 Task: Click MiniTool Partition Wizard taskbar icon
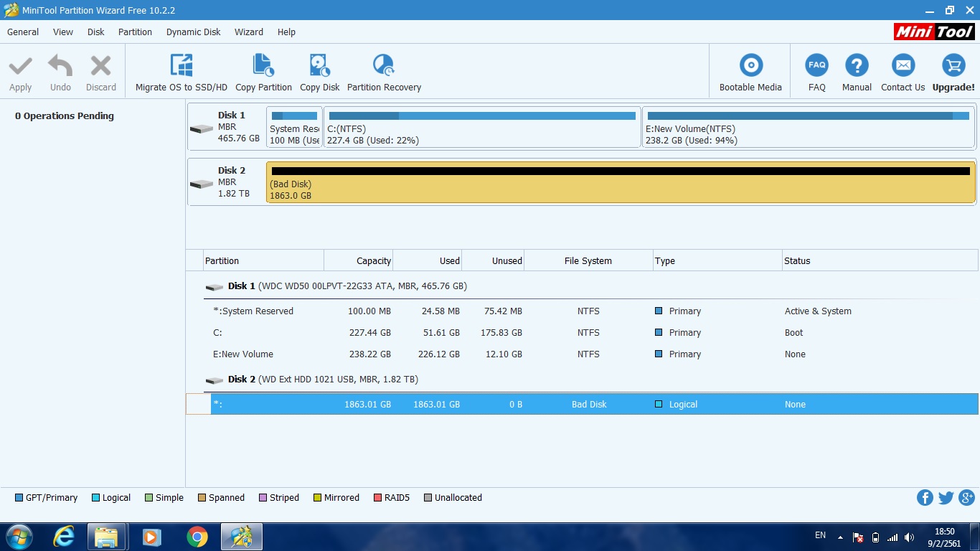coord(242,537)
